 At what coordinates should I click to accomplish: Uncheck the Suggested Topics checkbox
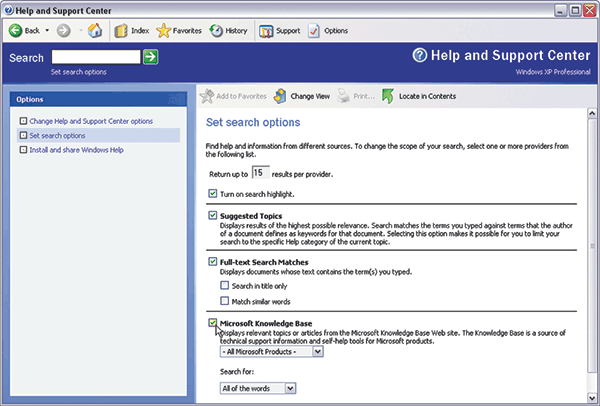coord(213,215)
